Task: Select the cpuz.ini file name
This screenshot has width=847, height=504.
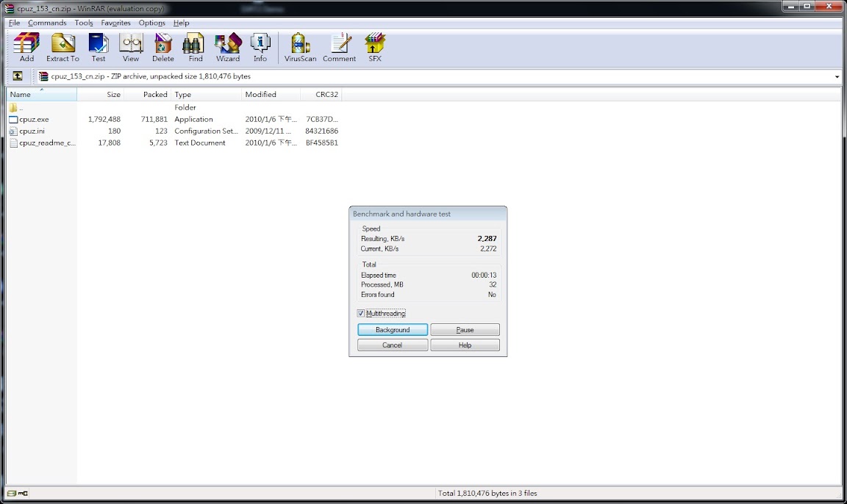Action: (32, 131)
